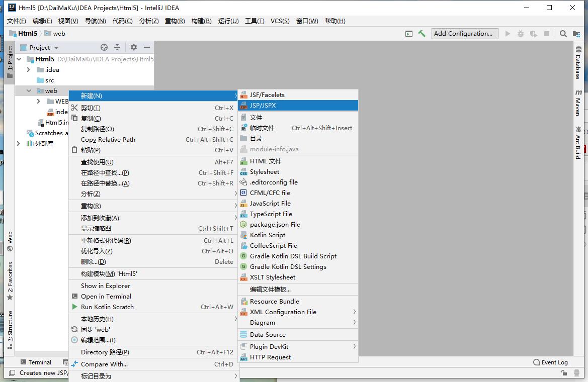Click the lock icon in status bar
This screenshot has width=588, height=382.
tap(564, 372)
